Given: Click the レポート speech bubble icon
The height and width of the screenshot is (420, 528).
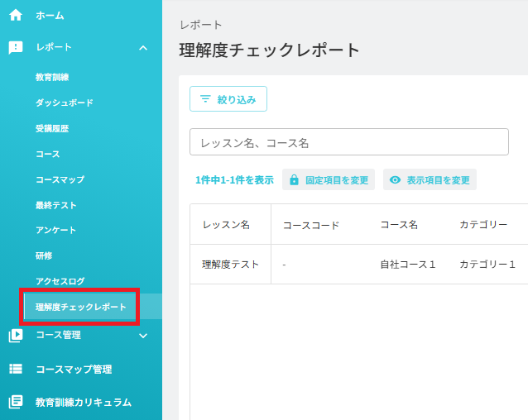Looking at the screenshot, I should coord(16,47).
